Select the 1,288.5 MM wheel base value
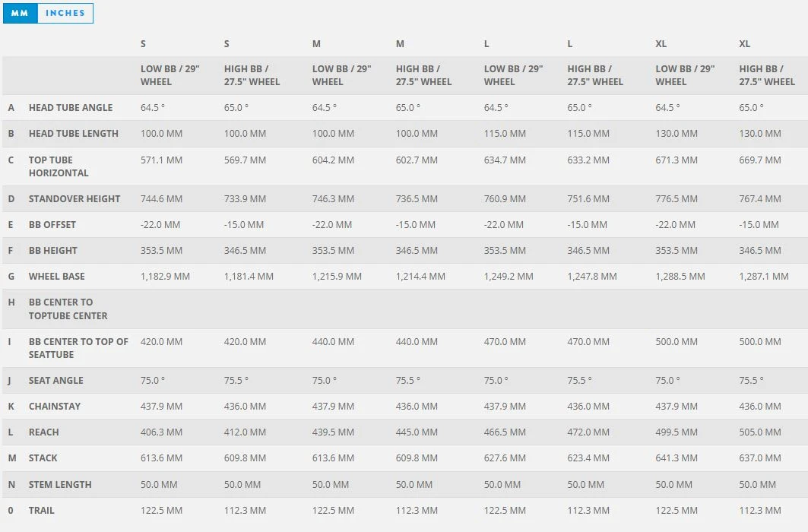Screen dimensions: 808x532 (680, 277)
